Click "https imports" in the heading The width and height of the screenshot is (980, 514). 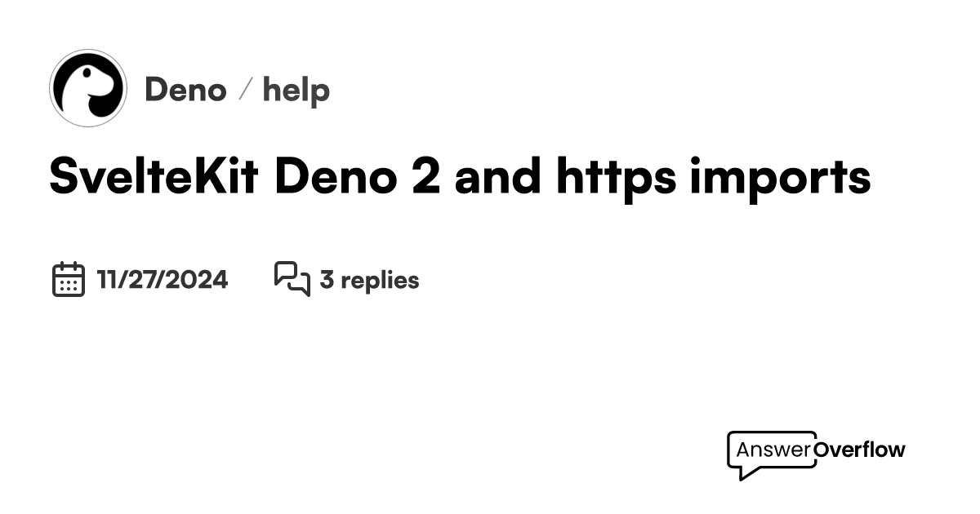coord(714,178)
